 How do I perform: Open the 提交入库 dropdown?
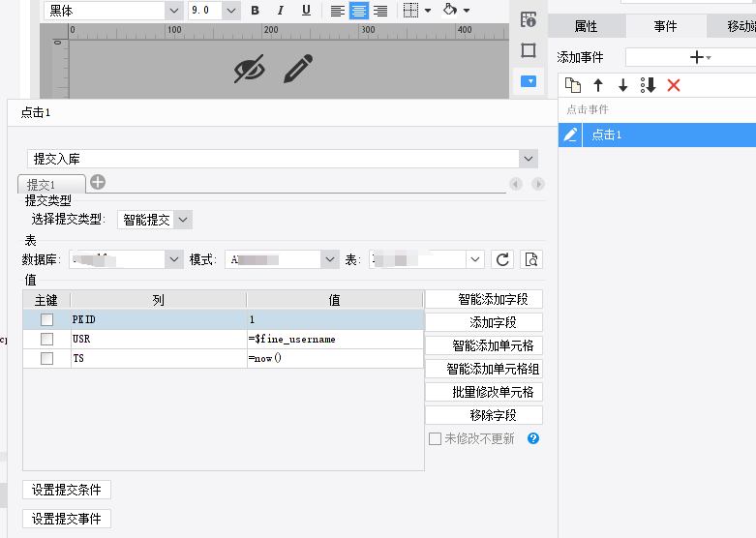(528, 159)
